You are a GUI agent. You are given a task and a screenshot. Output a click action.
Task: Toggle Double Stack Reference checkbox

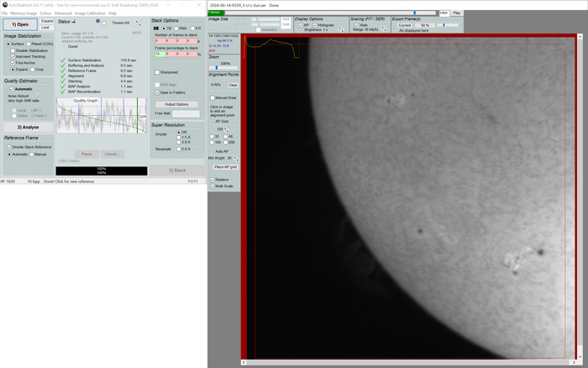tap(8, 147)
